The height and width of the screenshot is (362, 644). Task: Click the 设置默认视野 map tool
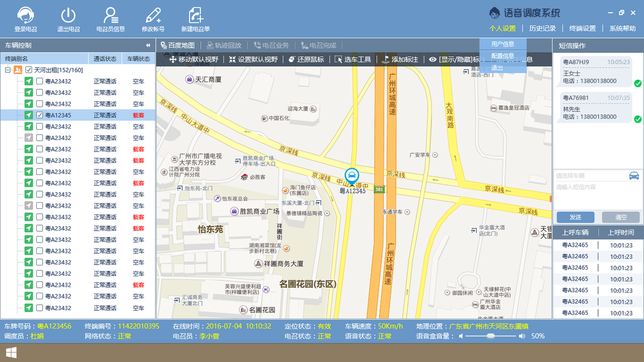click(x=253, y=60)
